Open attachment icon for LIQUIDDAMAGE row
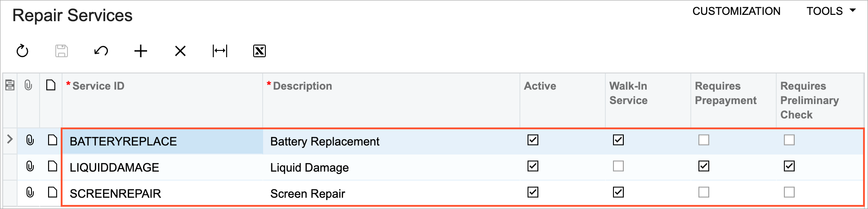This screenshot has height=209, width=868. (30, 167)
